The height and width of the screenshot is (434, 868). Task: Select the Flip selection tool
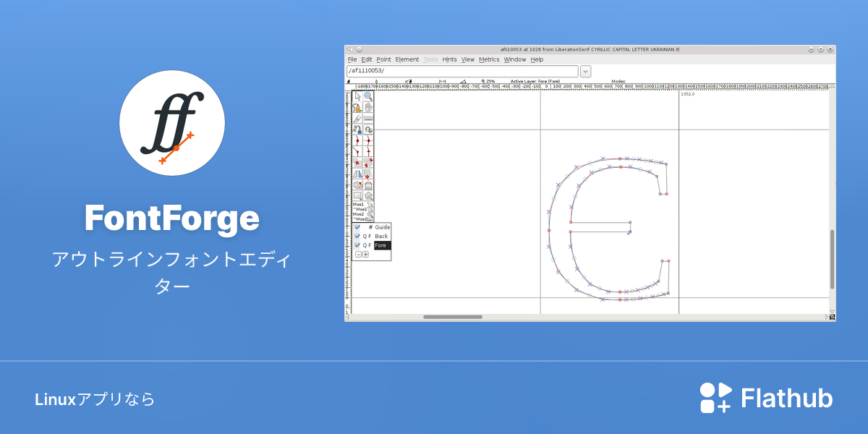tap(357, 174)
